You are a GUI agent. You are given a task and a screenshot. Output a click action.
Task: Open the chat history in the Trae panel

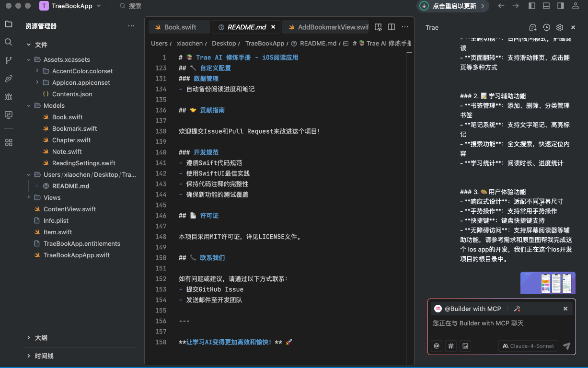pos(546,27)
